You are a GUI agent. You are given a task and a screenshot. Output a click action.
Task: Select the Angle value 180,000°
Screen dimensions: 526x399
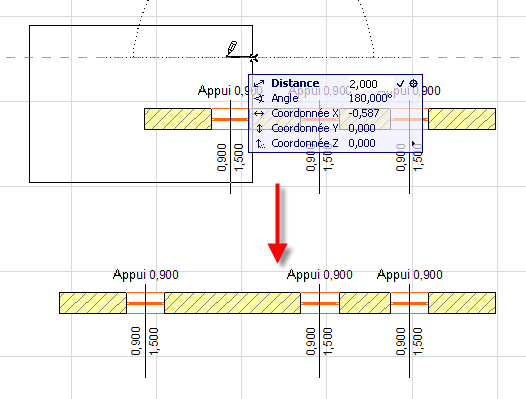point(370,98)
